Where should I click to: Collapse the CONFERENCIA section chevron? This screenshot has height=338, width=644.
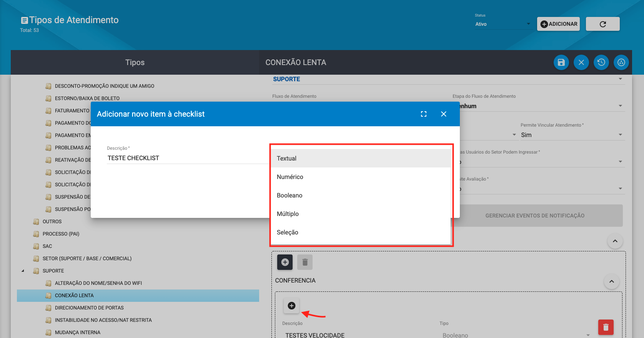click(612, 281)
